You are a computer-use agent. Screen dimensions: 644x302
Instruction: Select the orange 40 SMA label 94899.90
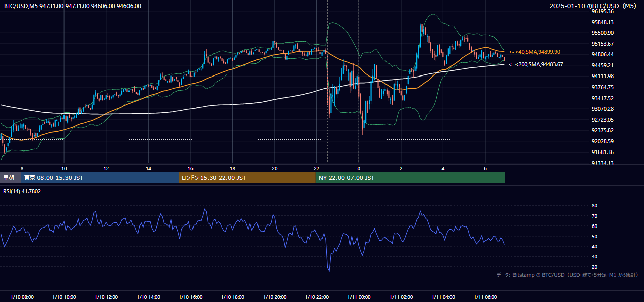[534, 52]
